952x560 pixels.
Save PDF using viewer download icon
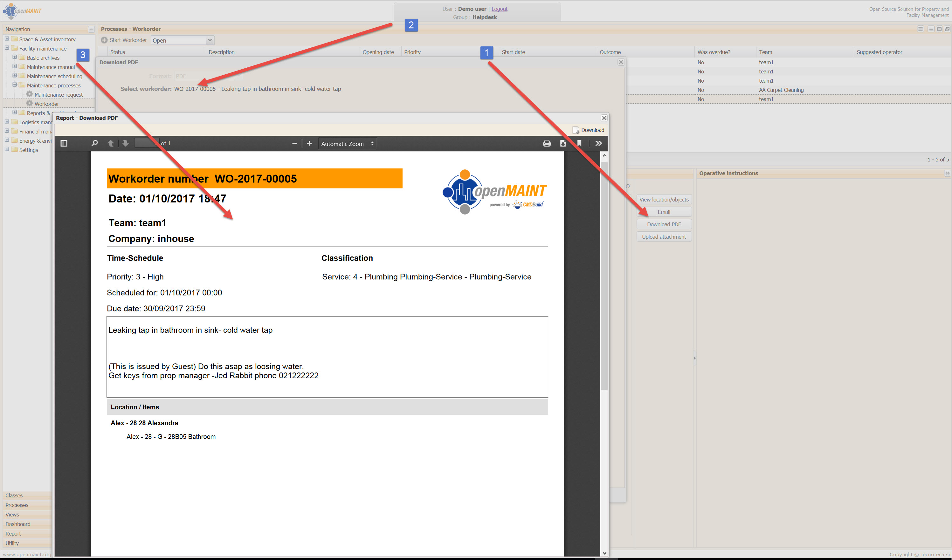[x=563, y=143]
